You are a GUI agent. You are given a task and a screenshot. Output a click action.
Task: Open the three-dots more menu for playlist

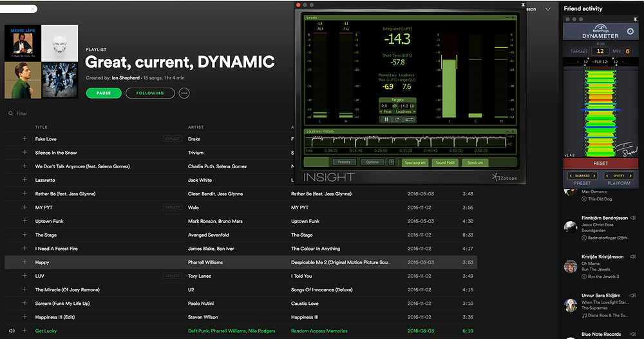click(184, 93)
